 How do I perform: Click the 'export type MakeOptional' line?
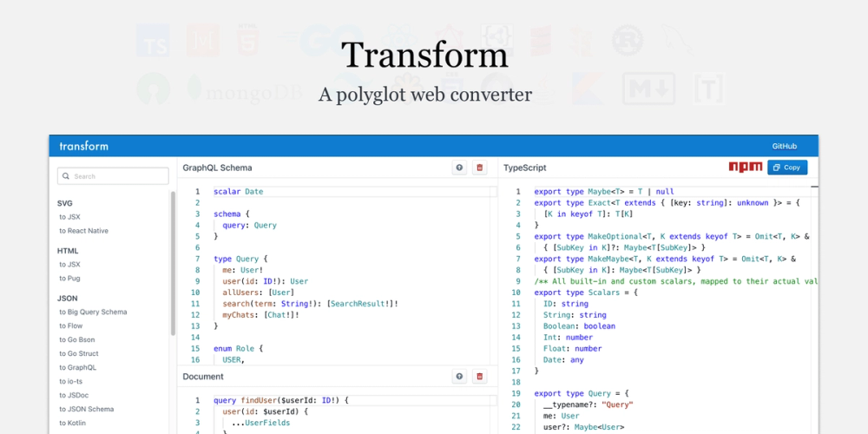coord(672,236)
